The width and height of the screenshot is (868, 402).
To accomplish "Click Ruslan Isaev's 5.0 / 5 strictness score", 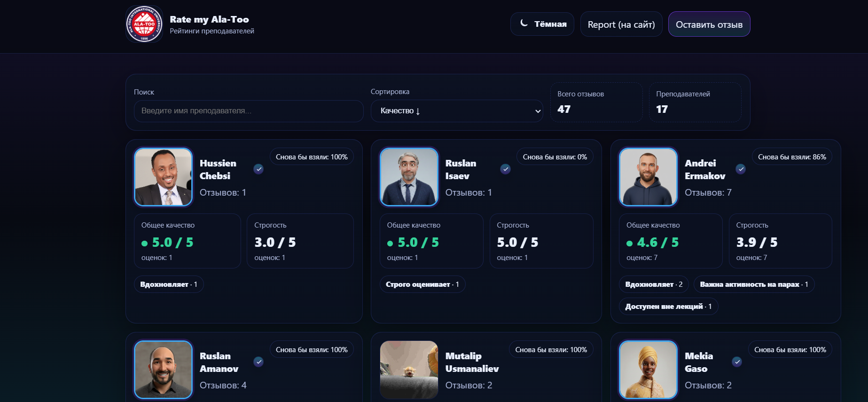I will point(517,243).
